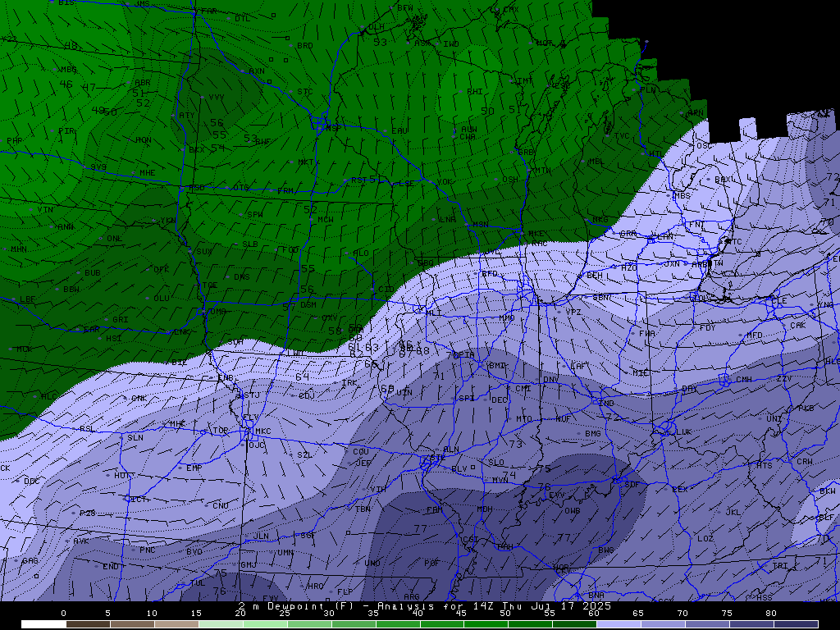Click the DSM station label

(x=308, y=305)
